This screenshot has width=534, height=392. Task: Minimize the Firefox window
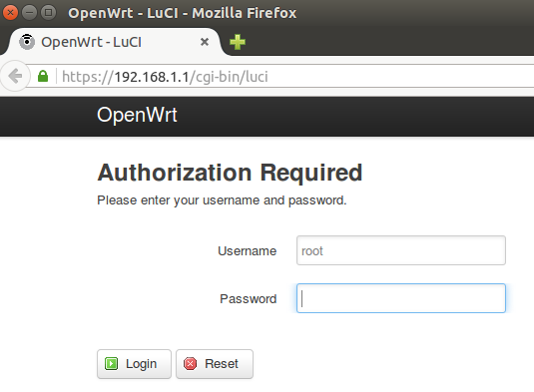30,13
